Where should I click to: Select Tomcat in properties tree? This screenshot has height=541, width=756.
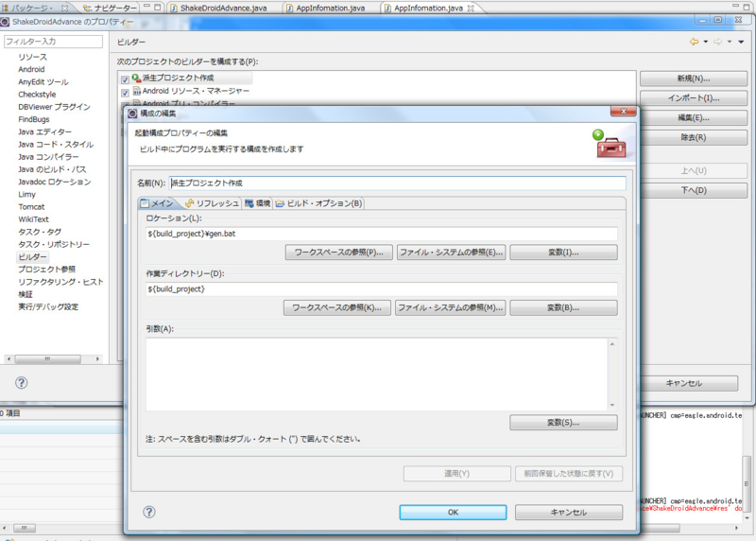(31, 207)
